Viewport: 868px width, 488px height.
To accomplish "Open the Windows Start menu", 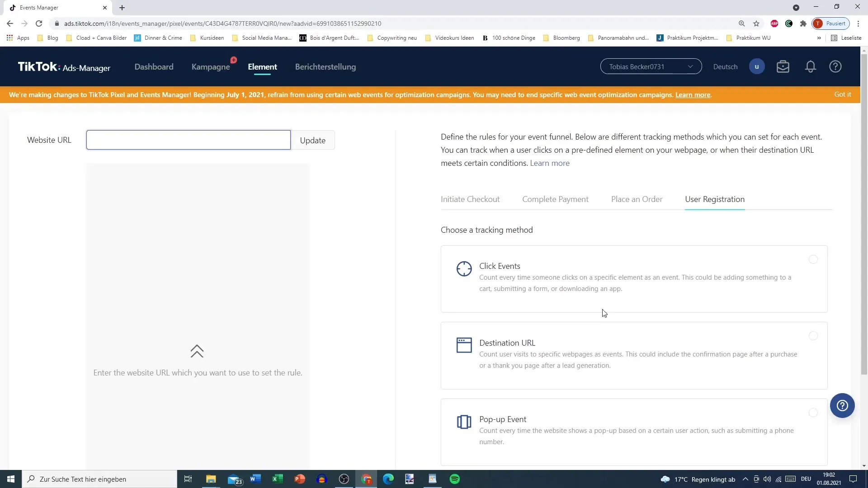I will [11, 479].
